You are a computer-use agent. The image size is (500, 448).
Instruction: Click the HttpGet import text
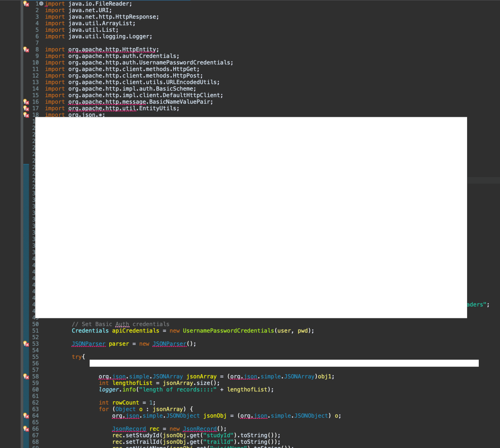184,69
